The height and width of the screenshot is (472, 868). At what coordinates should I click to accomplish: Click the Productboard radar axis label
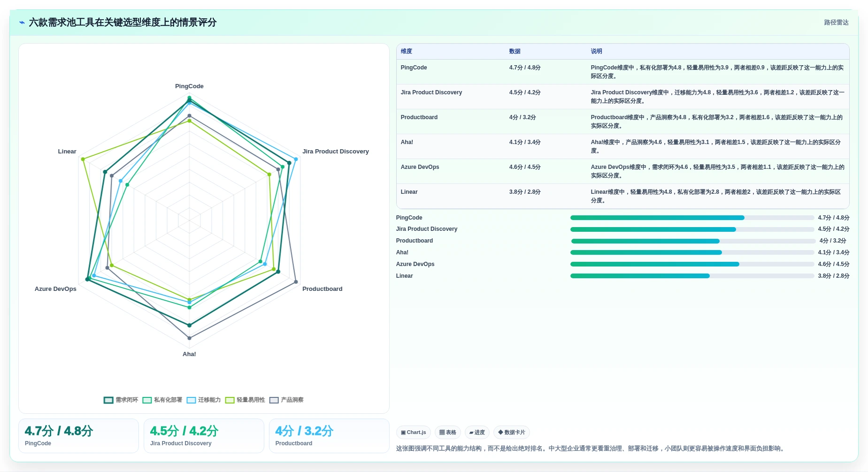[x=323, y=289]
